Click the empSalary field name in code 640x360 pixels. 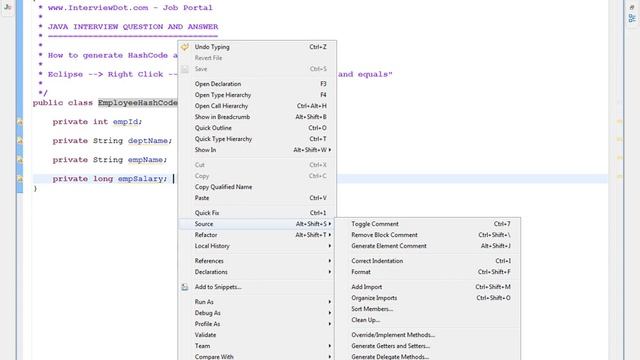pyautogui.click(x=140, y=179)
